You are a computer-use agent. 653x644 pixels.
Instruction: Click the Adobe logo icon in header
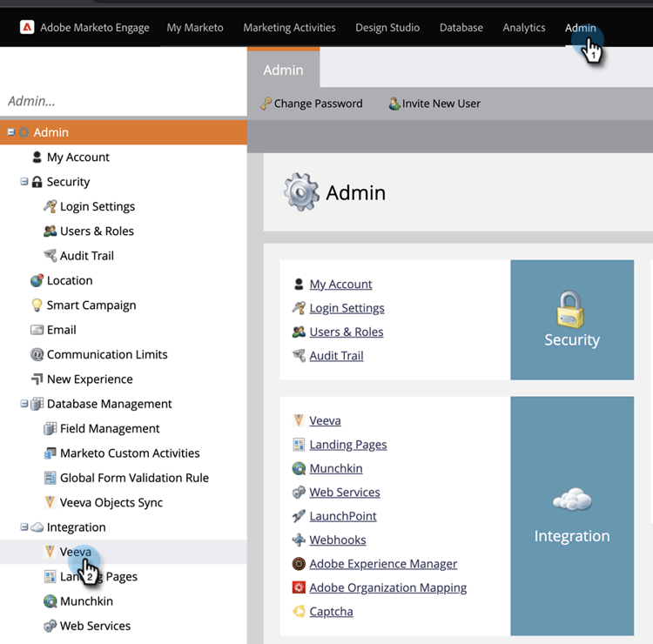point(27,28)
